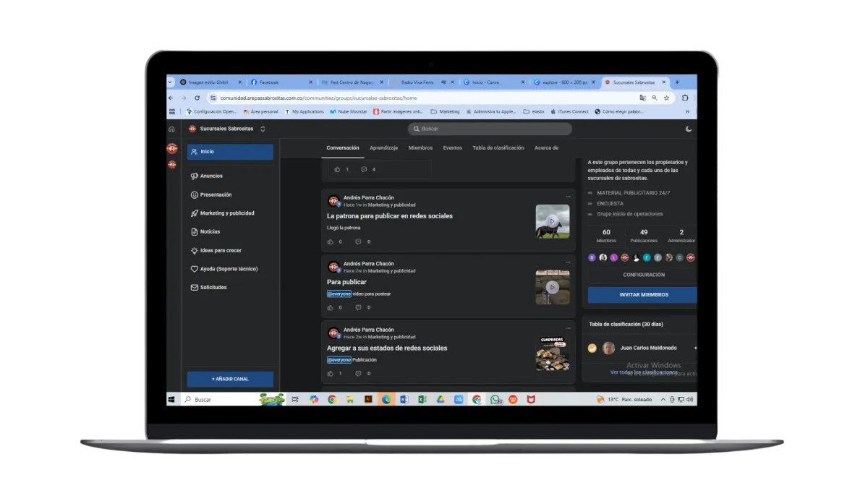Open the MATERIAL PUBLICITARIO 24/7 link
The image size is (868, 488).
633,193
